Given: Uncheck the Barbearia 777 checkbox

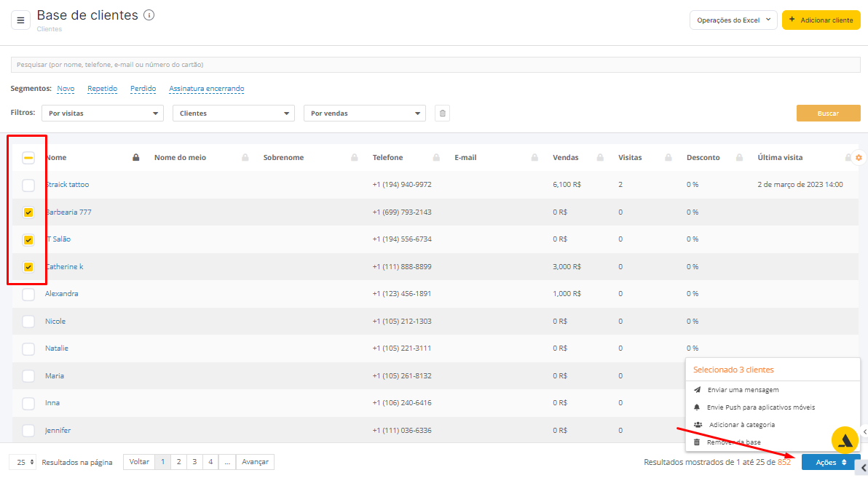Looking at the screenshot, I should click(x=28, y=212).
